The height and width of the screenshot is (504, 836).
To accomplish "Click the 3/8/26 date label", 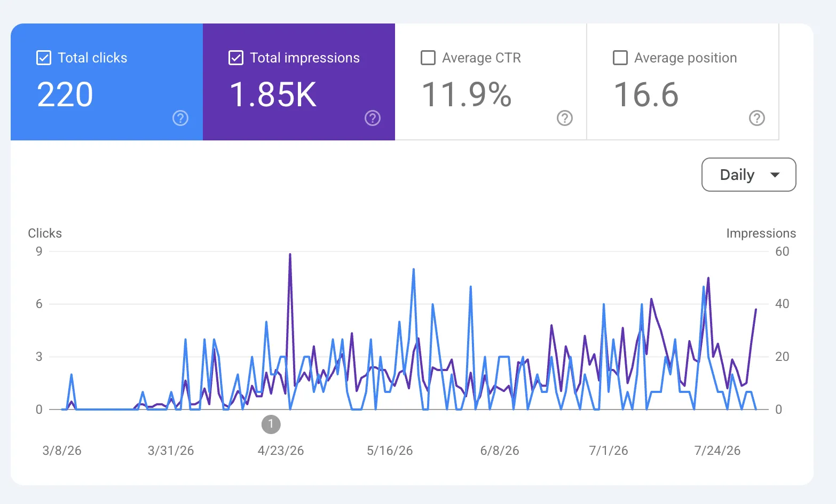I will click(62, 451).
